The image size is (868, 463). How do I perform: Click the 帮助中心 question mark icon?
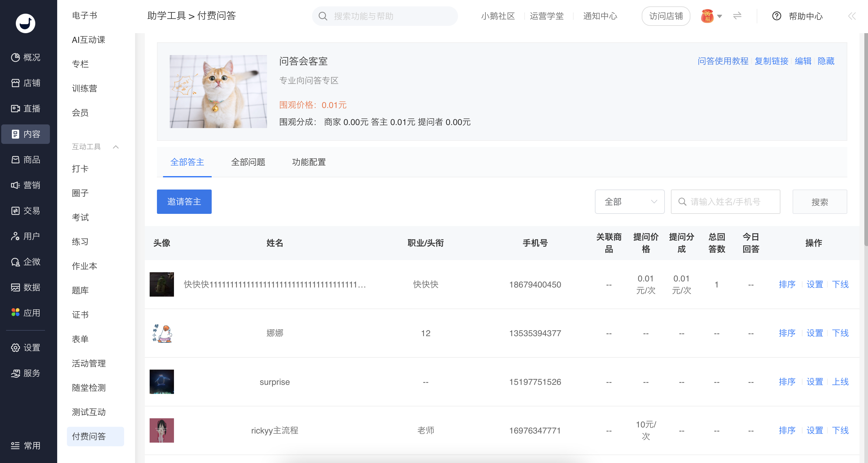[x=776, y=16]
